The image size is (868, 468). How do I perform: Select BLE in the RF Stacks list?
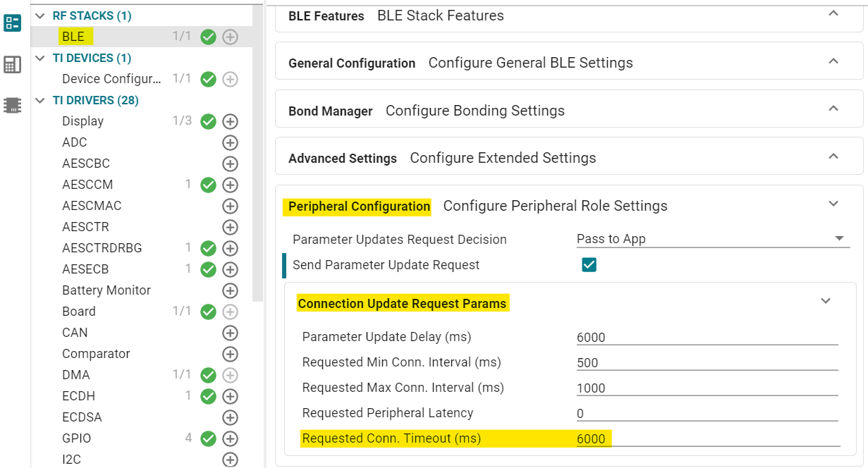pyautogui.click(x=73, y=37)
